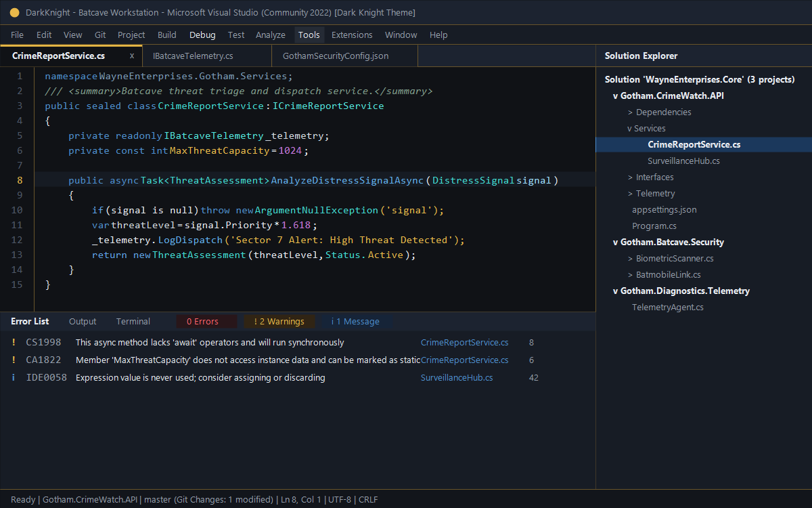Click the warning icon on CA1822 row

click(x=14, y=360)
